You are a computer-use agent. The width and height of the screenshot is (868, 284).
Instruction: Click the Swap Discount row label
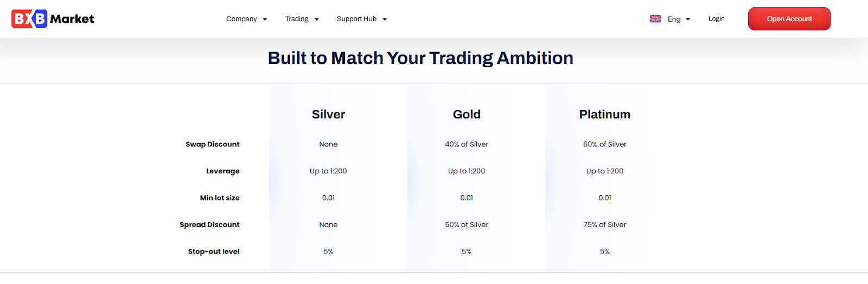(x=212, y=144)
